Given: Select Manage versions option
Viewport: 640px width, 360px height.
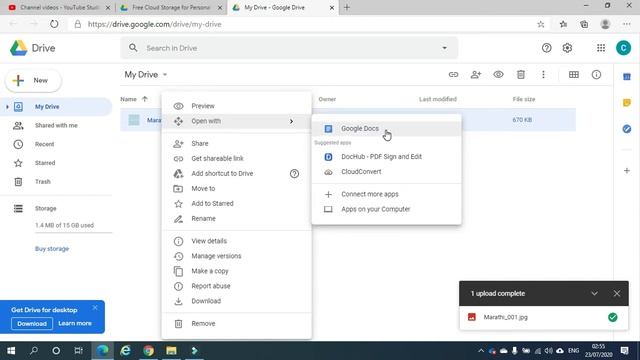Looking at the screenshot, I should pyautogui.click(x=236, y=256).
